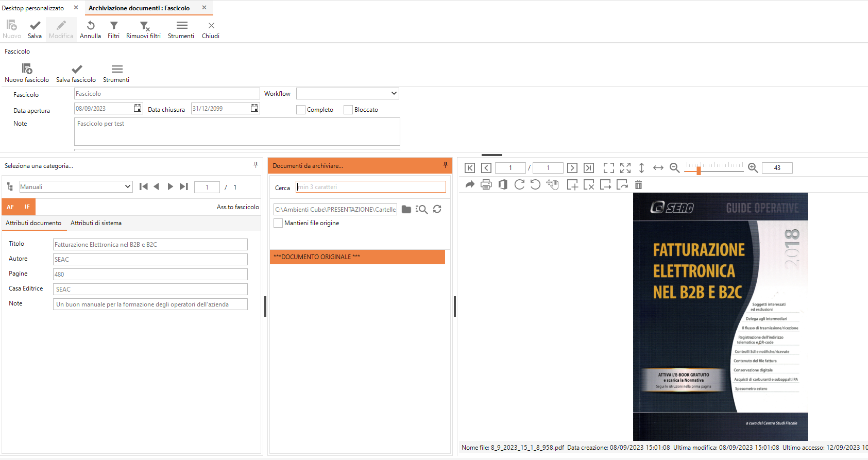Refresh the documents folder listing

coord(437,209)
